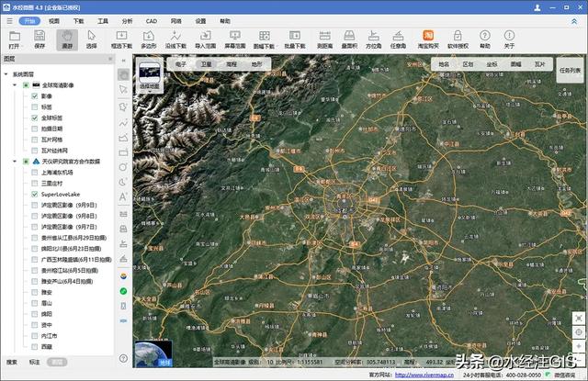
Task: Enable the 瓦片网格 layer checkbox
Action: (34, 140)
